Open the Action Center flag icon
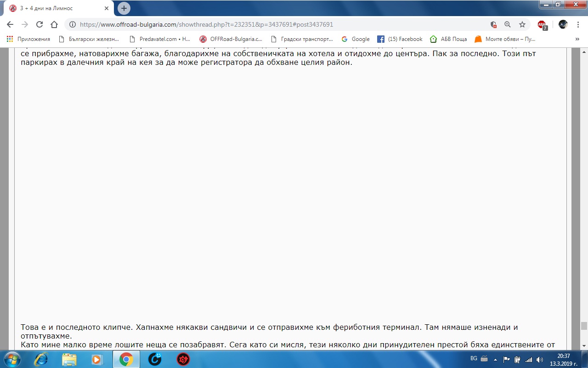 point(507,359)
